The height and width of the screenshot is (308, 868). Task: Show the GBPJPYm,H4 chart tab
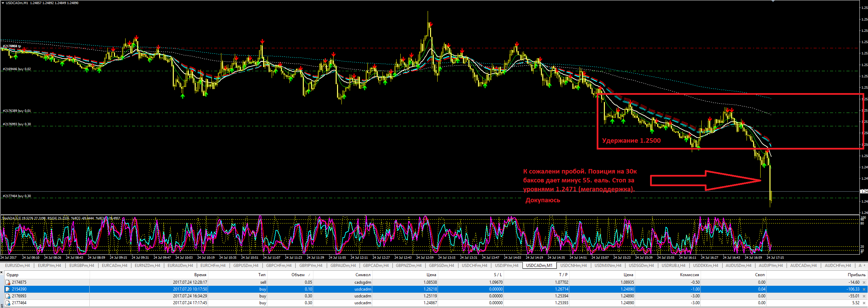click(x=311, y=266)
